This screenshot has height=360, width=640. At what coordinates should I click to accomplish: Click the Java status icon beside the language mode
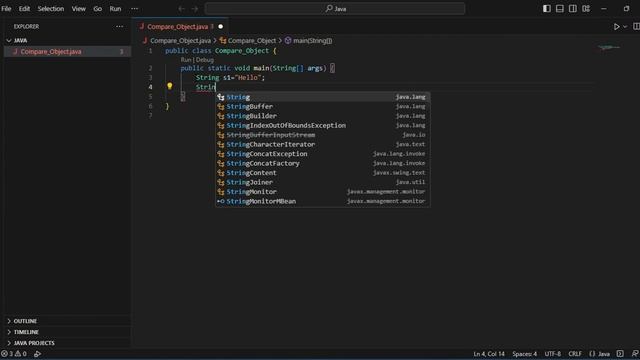point(620,354)
